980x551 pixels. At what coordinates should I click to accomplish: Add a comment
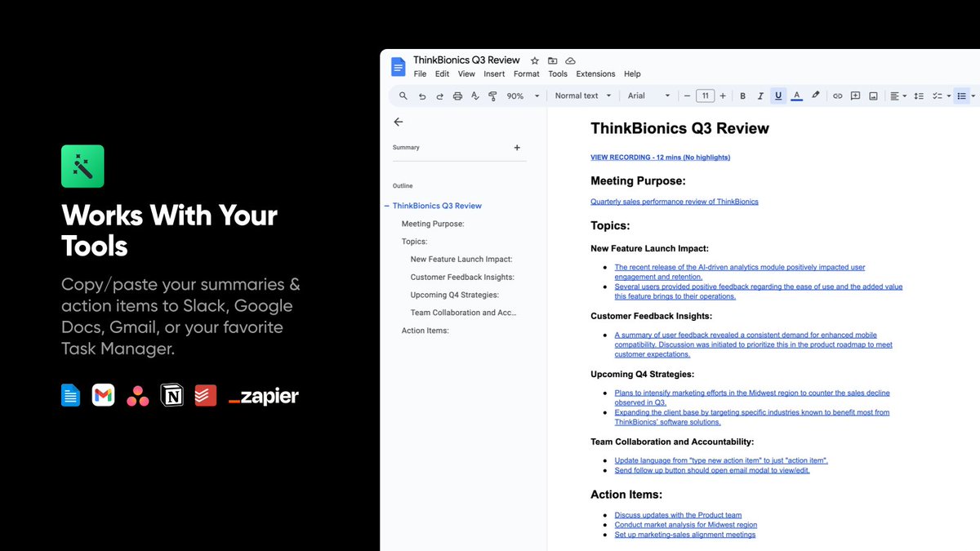coord(855,96)
